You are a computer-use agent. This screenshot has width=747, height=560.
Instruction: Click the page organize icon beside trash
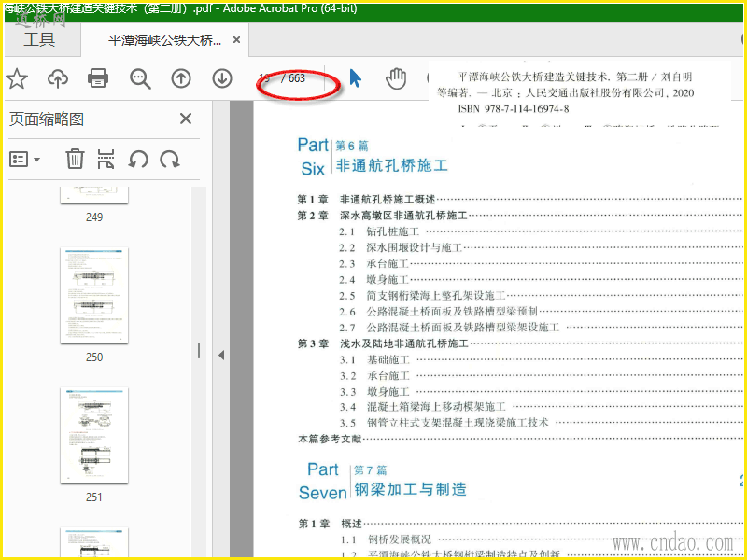click(106, 159)
